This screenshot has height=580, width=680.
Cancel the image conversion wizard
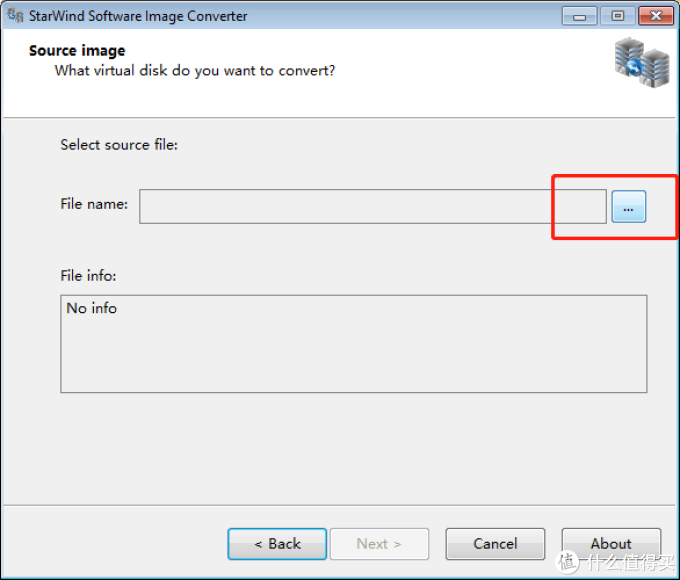495,544
